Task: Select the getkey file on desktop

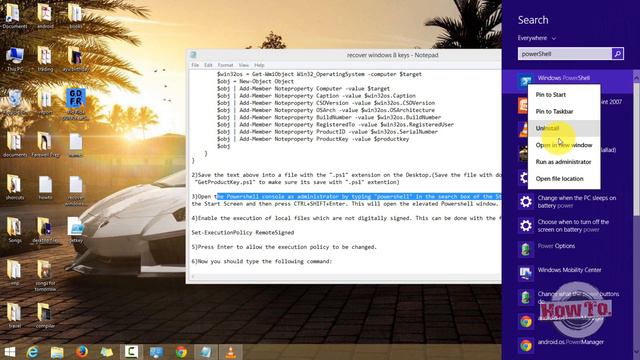Action: click(x=76, y=230)
